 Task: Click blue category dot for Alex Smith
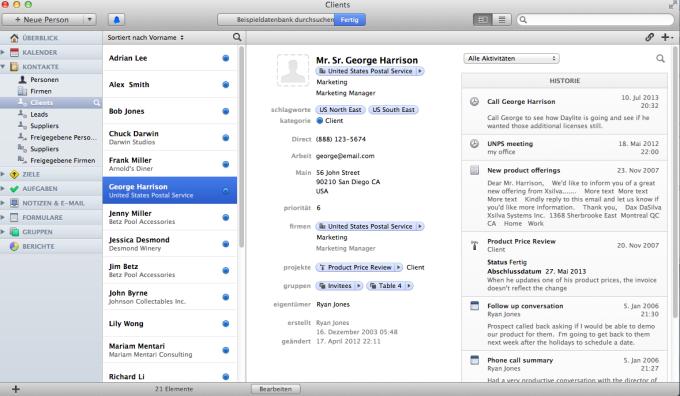[x=226, y=85]
